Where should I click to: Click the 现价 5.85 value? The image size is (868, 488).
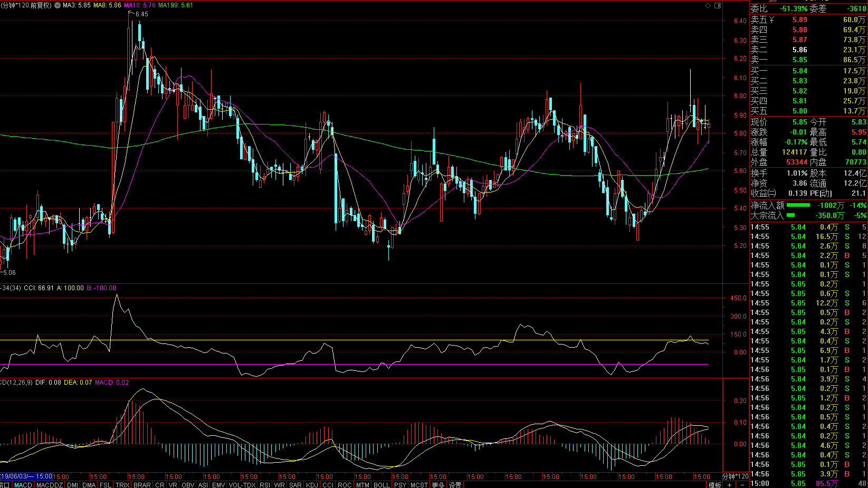[x=800, y=122]
